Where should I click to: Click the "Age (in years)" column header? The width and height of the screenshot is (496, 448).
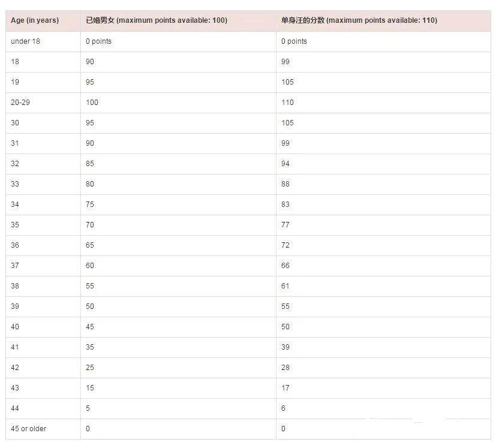coord(35,20)
